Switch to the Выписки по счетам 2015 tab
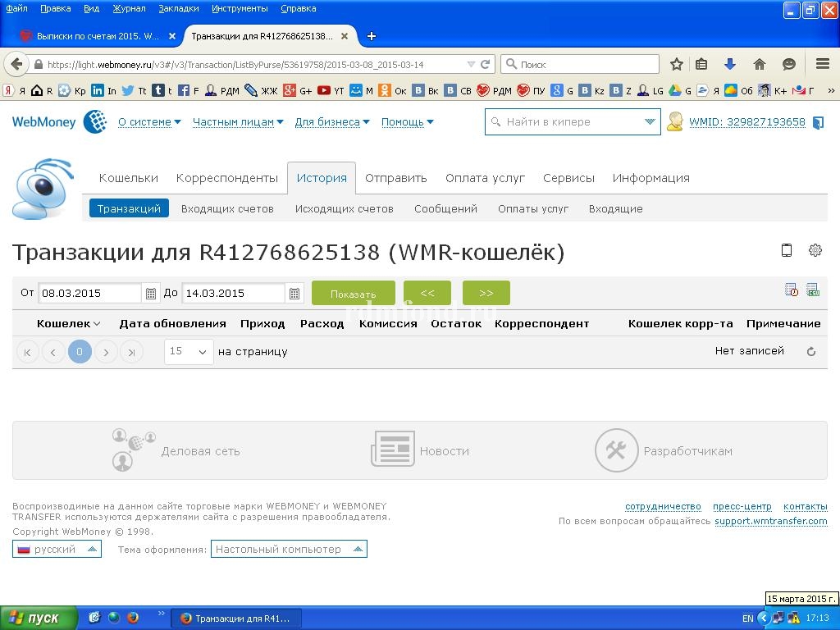This screenshot has width=840, height=630. pyautogui.click(x=97, y=36)
